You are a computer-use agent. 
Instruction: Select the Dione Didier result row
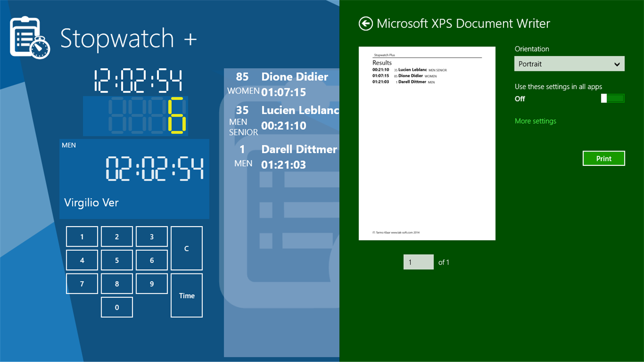(x=282, y=84)
